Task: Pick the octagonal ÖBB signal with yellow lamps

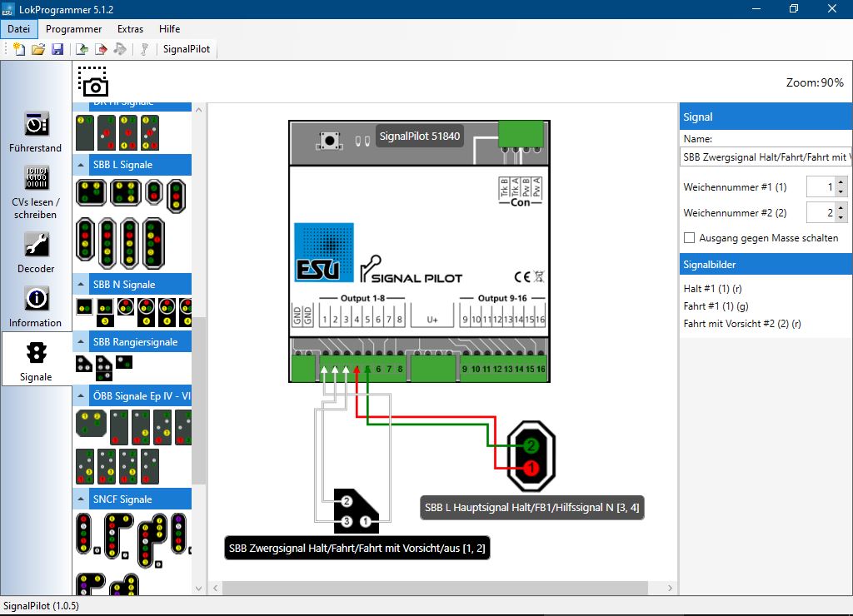Action: (91, 424)
